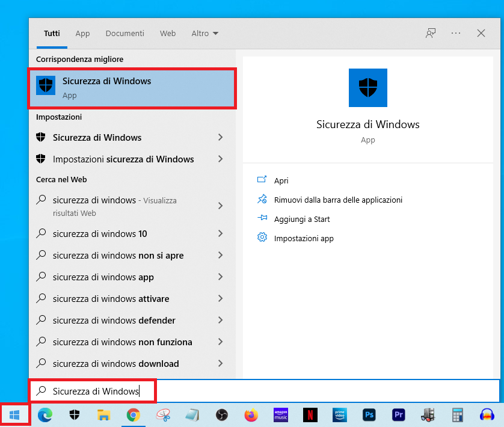Expand arrow for sicurezza di windows non si apre
This screenshot has height=427, width=504.
[221, 255]
